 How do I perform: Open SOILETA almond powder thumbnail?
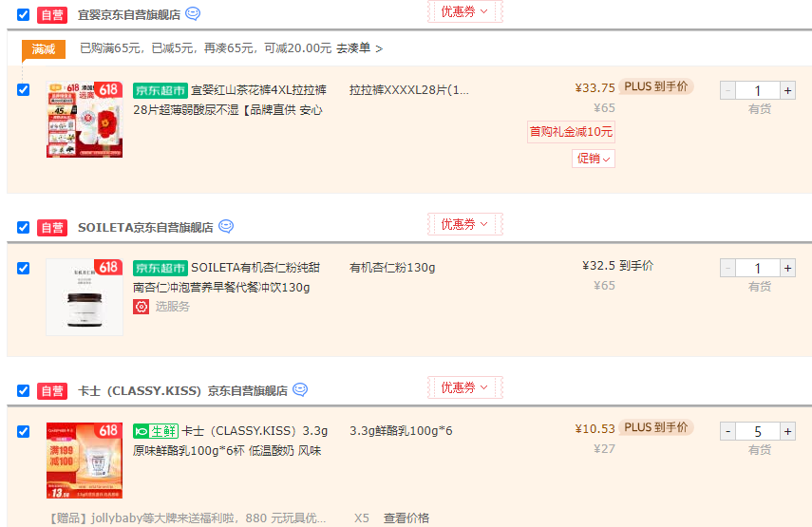click(x=85, y=297)
